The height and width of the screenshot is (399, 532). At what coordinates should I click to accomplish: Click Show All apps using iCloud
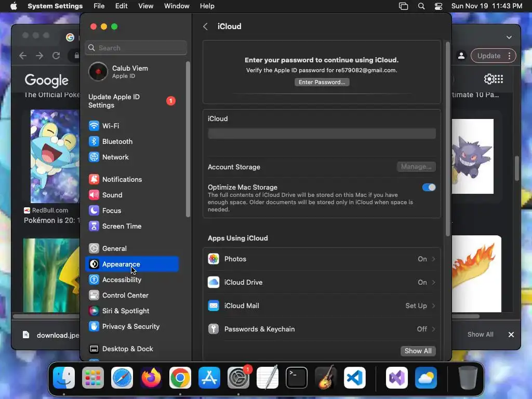coord(418,351)
